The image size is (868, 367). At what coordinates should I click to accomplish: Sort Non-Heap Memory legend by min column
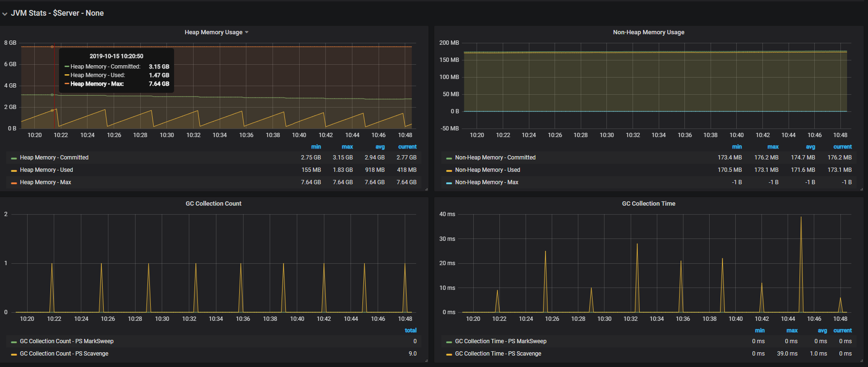(737, 147)
